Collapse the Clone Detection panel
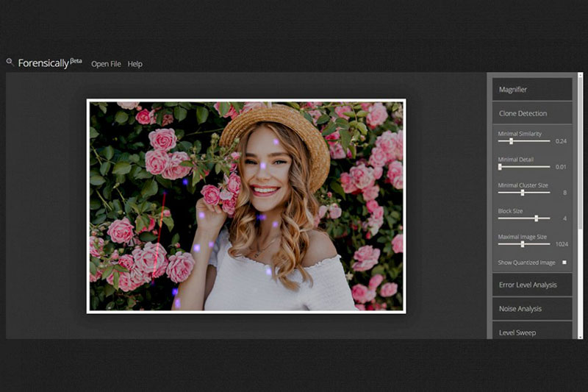 coord(532,113)
